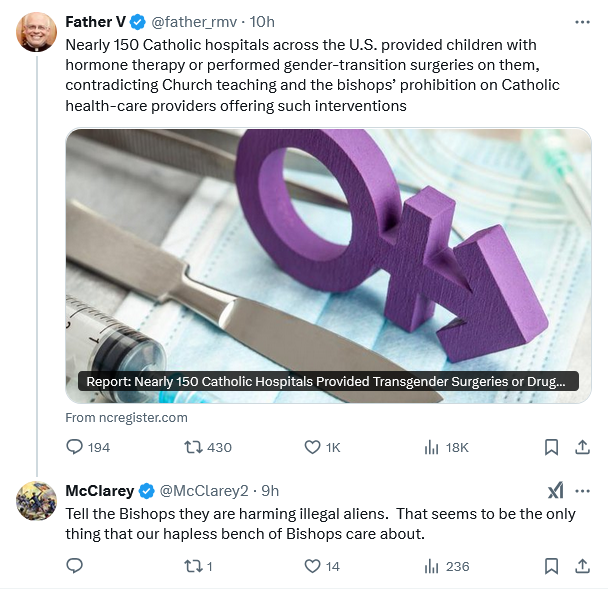View analytics showing 18K views
Image resolution: width=609 pixels, height=591 pixels.
coord(446,447)
